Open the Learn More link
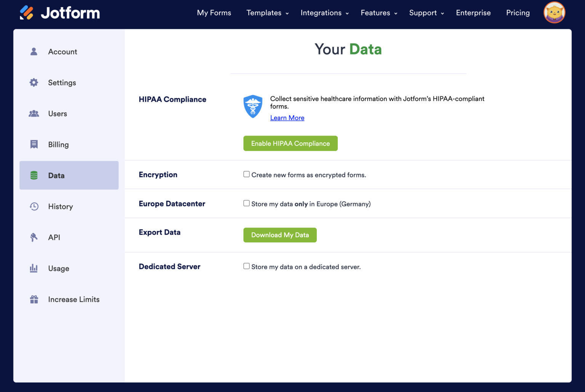585x392 pixels. coord(287,118)
